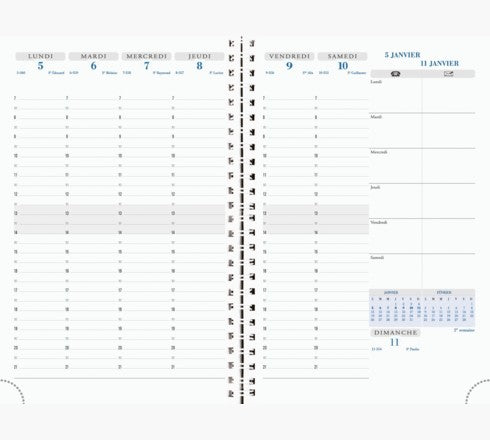Click the Mercredi notes row in right panel
The height and width of the screenshot is (440, 490).
pyautogui.click(x=422, y=166)
